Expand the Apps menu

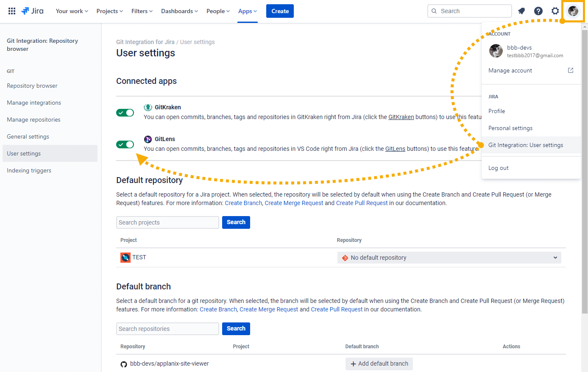coord(247,11)
